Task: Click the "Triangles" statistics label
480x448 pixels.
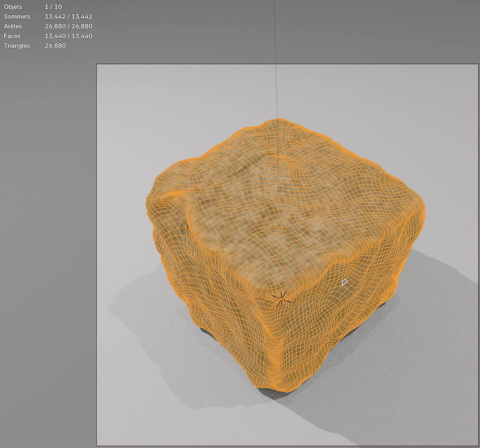Action: [x=17, y=46]
